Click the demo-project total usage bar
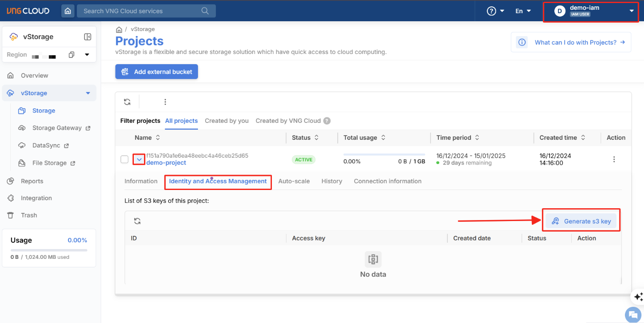This screenshot has height=323, width=644. coord(384,154)
